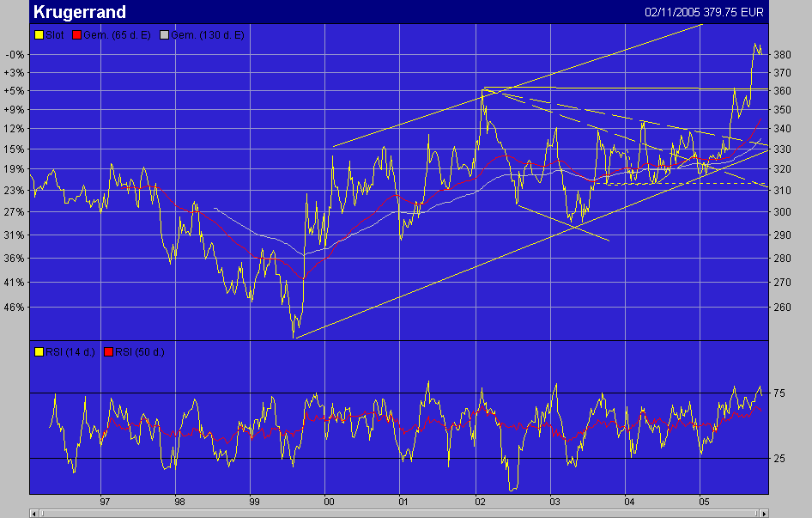The width and height of the screenshot is (812, 518).
Task: Click the 98 year axis label
Action: click(x=179, y=502)
